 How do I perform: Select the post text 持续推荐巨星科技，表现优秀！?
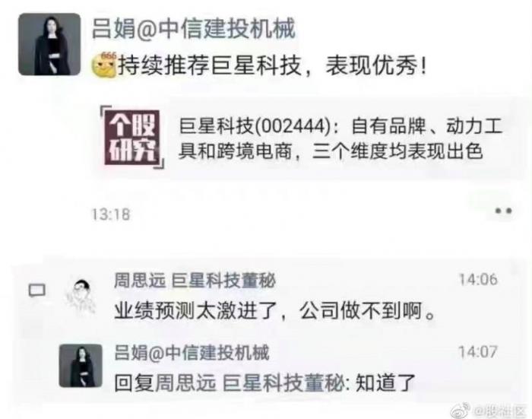[x=272, y=65]
